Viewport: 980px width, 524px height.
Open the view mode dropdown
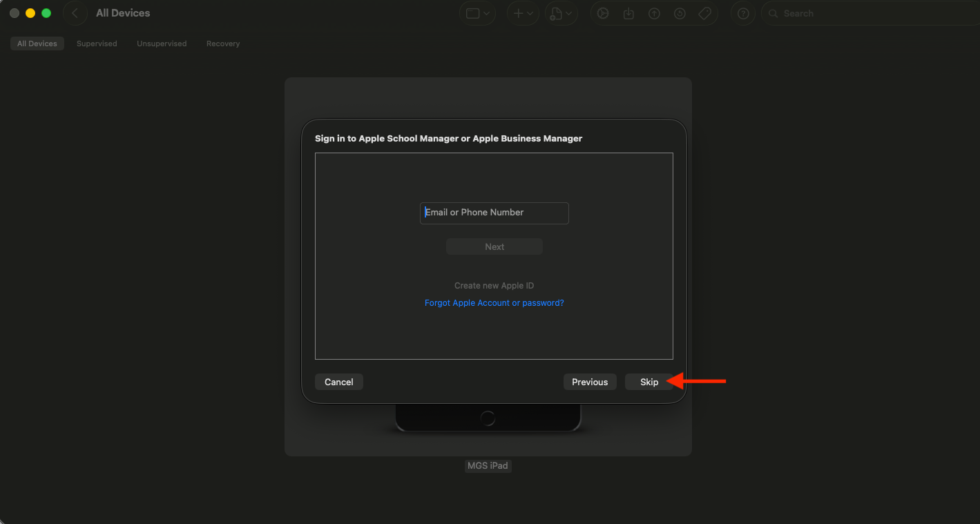pyautogui.click(x=478, y=13)
